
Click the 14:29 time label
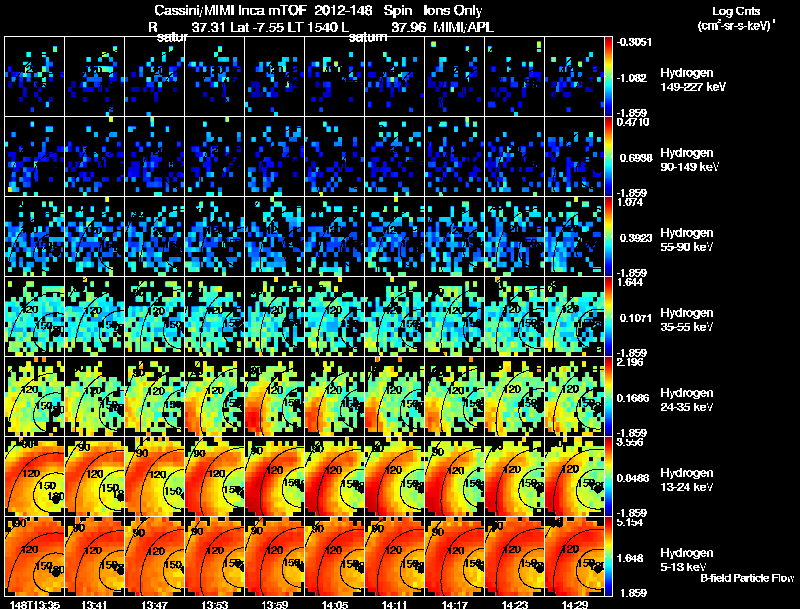pyautogui.click(x=574, y=605)
